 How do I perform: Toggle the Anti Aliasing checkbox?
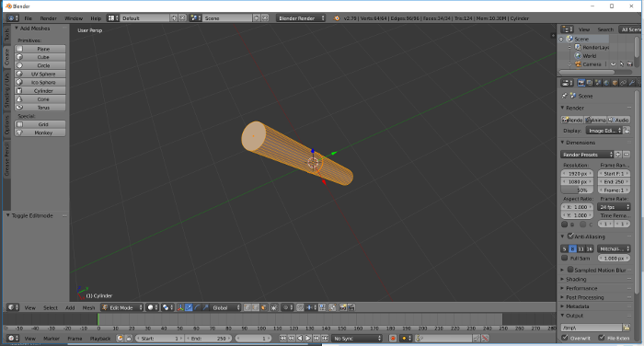(x=570, y=236)
